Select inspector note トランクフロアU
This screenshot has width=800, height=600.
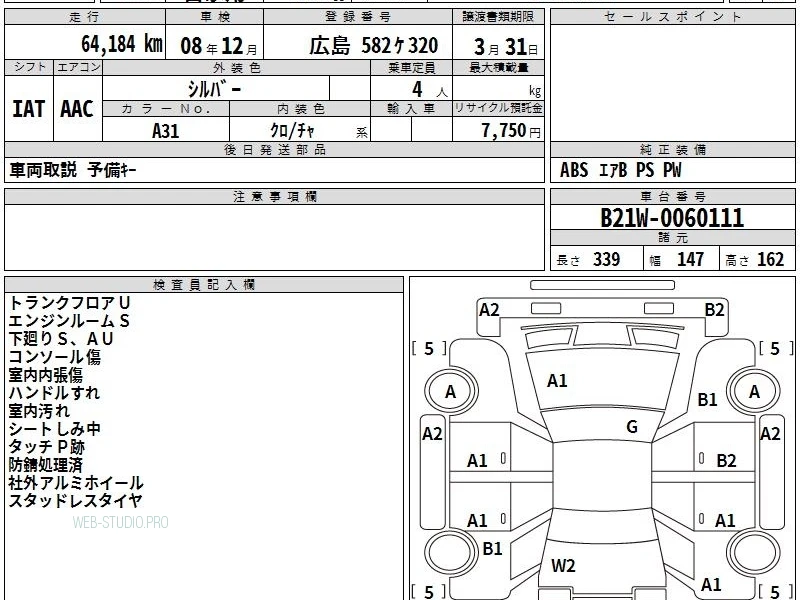coord(70,303)
